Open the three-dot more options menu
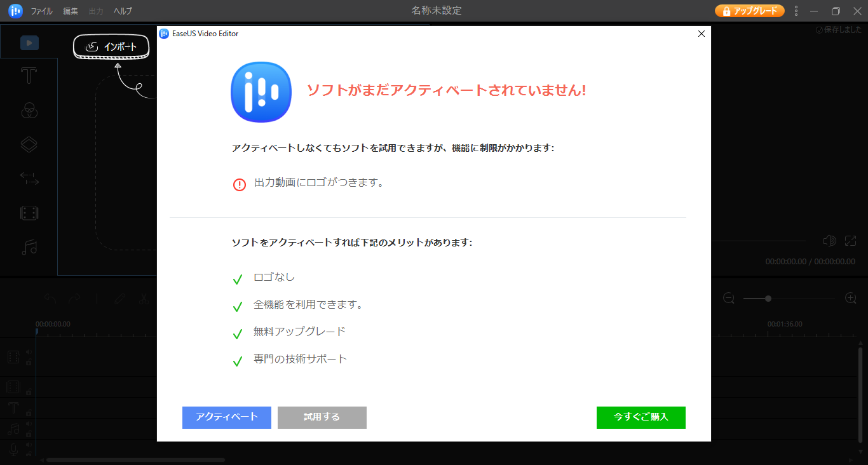 pos(796,11)
